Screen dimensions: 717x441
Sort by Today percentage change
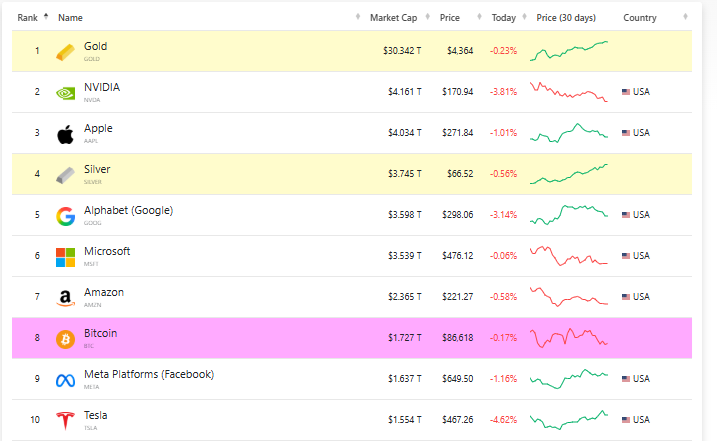504,17
